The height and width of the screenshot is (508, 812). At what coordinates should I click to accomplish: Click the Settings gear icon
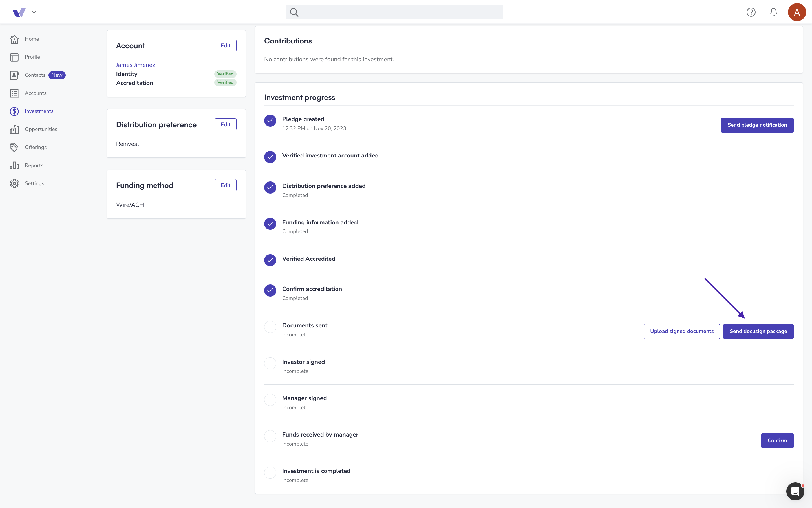pos(14,183)
